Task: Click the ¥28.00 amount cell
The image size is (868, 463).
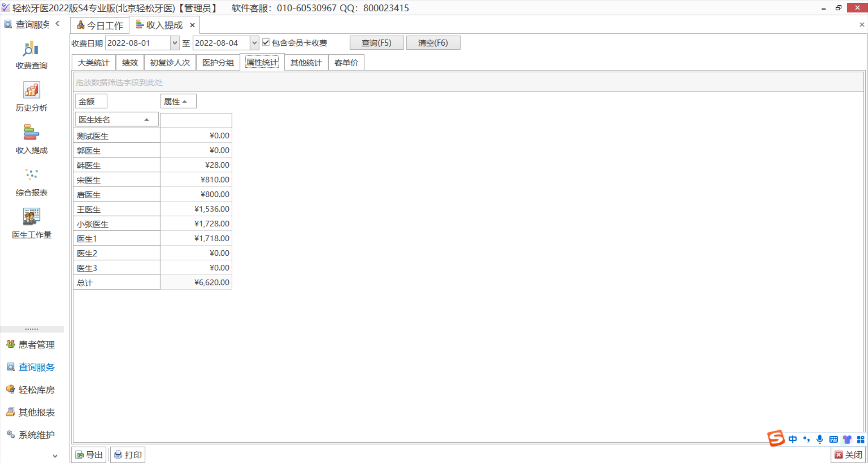Action: pos(196,165)
